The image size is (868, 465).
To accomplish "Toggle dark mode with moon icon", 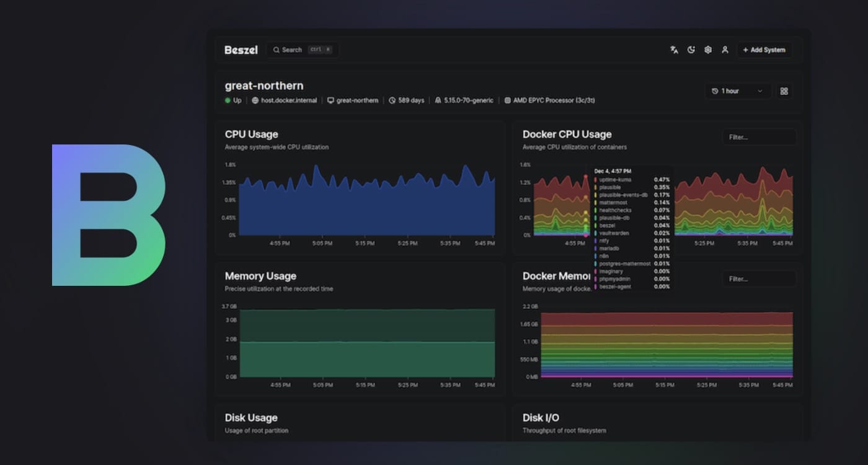I will click(x=691, y=50).
